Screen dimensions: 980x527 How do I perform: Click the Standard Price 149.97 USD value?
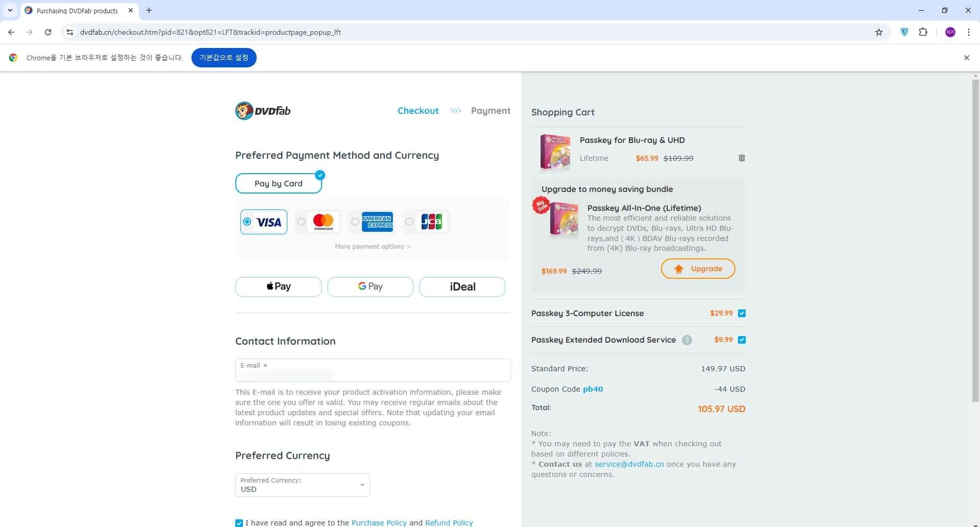click(723, 369)
